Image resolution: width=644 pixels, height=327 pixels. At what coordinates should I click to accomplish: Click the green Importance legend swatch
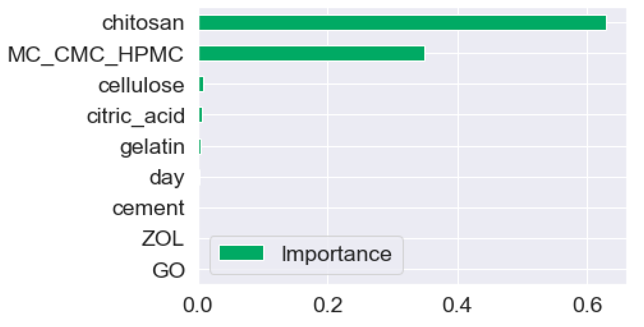(241, 253)
